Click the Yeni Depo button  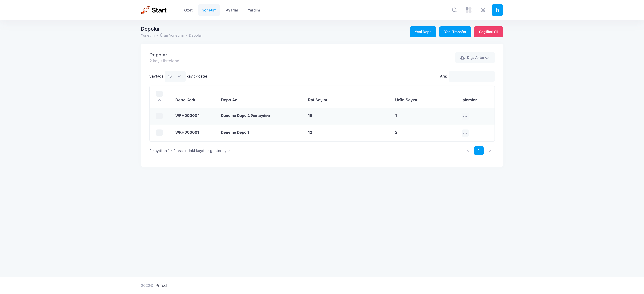click(x=423, y=32)
